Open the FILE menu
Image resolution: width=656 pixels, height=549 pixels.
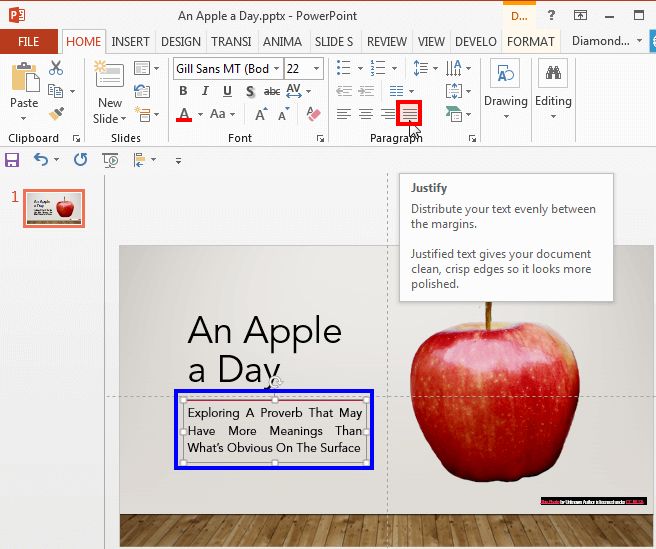click(x=29, y=42)
